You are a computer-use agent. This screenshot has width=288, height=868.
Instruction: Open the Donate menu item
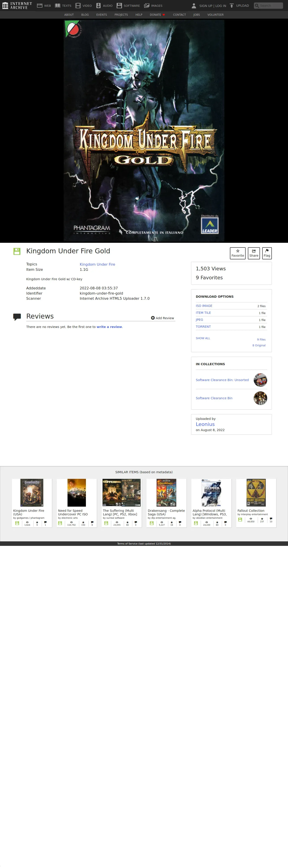pyautogui.click(x=157, y=15)
